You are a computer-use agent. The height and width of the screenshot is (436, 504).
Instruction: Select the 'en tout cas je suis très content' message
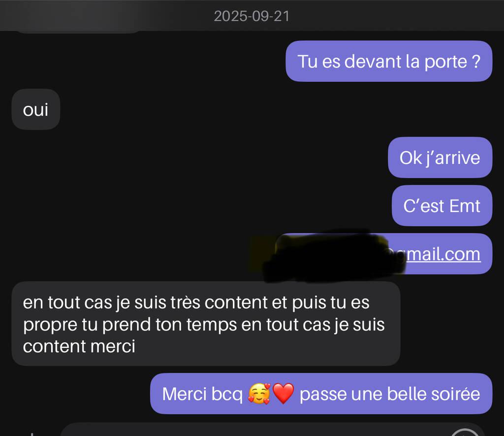point(206,324)
